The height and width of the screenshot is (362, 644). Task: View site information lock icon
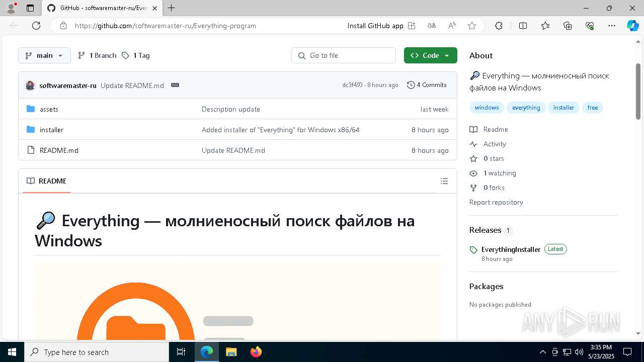click(63, 26)
